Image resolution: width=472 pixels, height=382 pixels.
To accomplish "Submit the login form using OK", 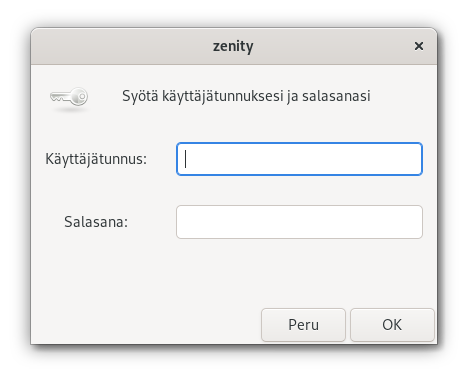I will tap(392, 325).
